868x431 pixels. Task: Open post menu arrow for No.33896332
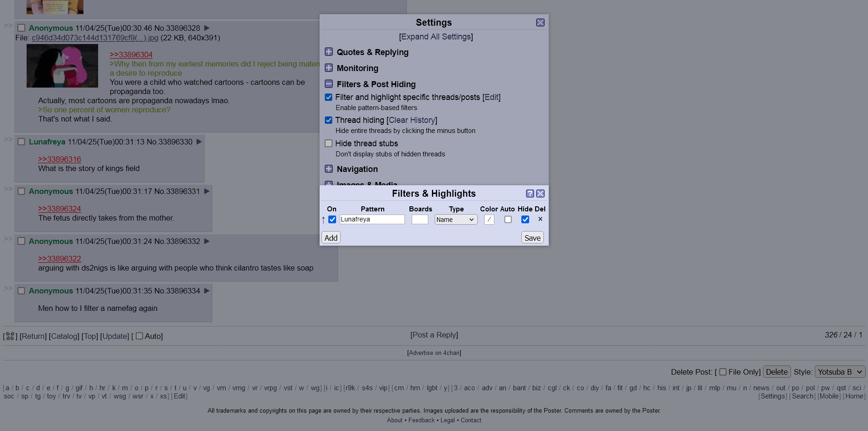click(x=207, y=241)
